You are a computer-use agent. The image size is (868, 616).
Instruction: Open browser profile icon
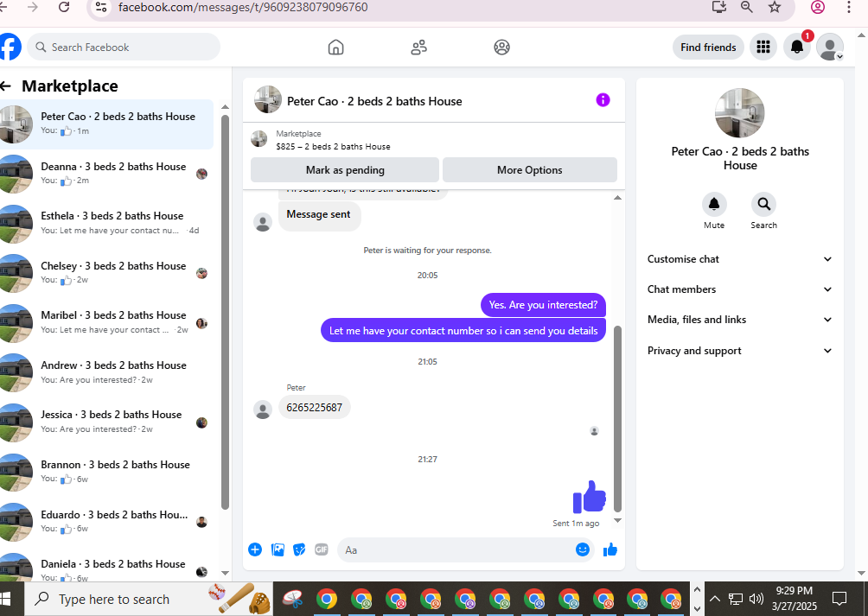[x=818, y=7]
